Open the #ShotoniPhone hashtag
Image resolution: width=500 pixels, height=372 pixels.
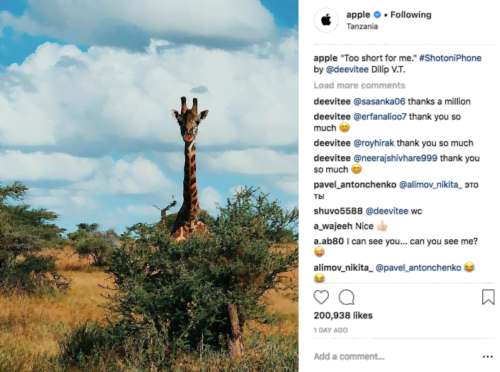(450, 58)
